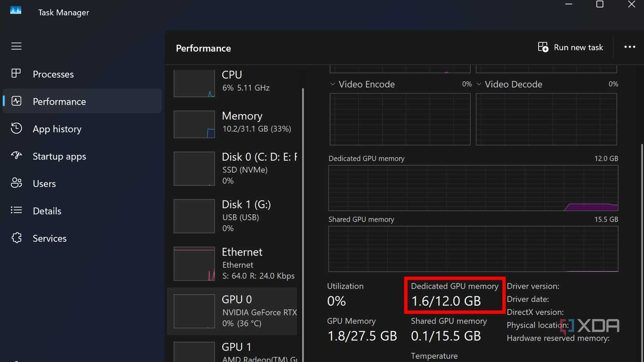Open the three-dot more options menu
Viewport: 644px width, 362px height.
(630, 47)
